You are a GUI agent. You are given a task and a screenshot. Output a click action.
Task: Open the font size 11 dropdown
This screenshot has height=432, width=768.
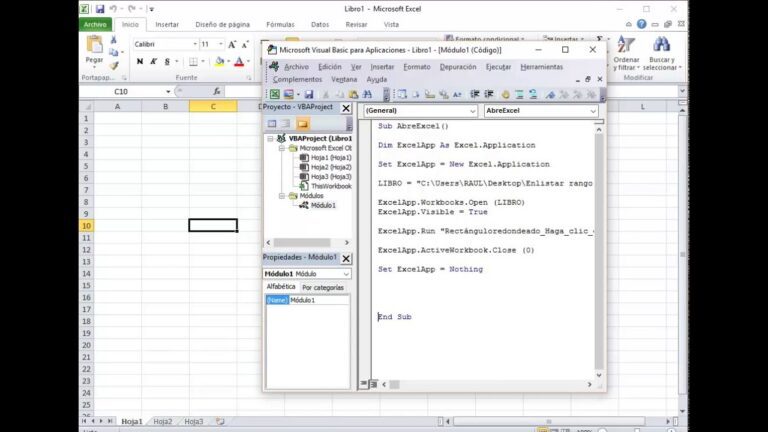pyautogui.click(x=221, y=44)
